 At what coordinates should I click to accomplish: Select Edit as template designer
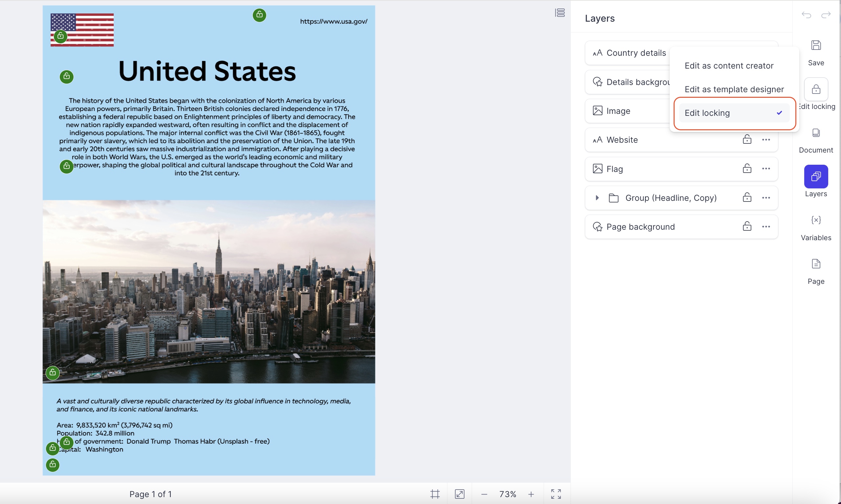tap(734, 89)
